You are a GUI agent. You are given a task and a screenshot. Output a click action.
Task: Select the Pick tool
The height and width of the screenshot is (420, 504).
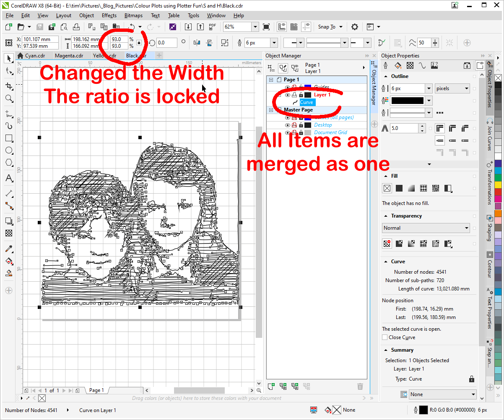[x=9, y=58]
